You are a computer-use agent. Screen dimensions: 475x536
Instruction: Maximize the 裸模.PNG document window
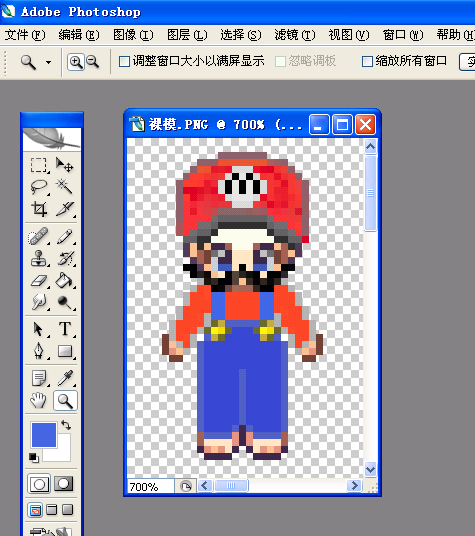pyautogui.click(x=342, y=124)
